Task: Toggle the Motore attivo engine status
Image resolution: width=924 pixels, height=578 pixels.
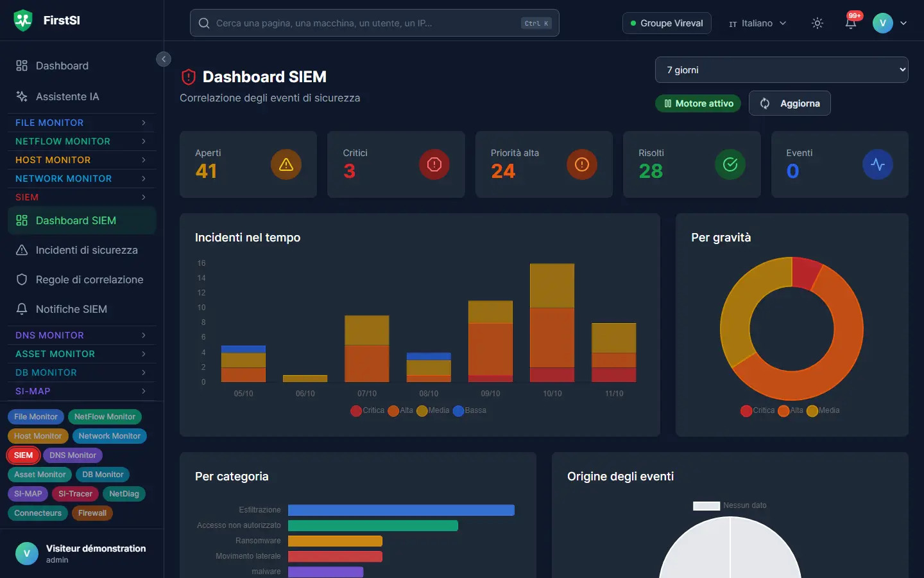Action: tap(698, 103)
